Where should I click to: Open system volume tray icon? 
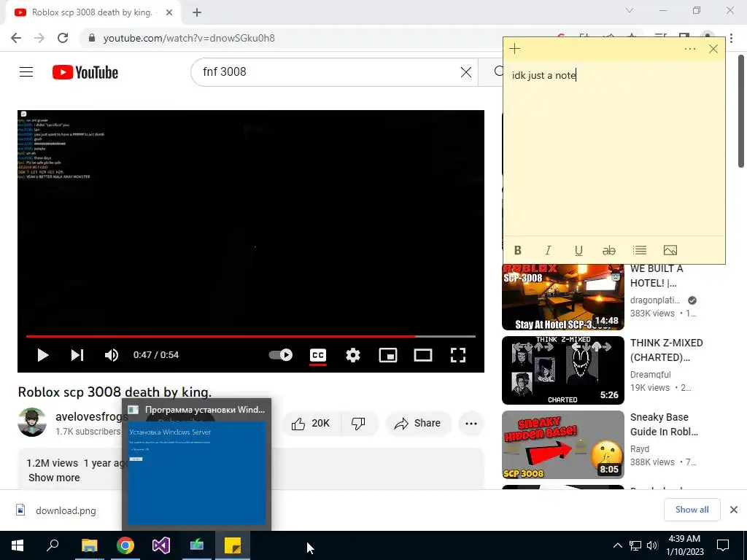tap(652, 545)
